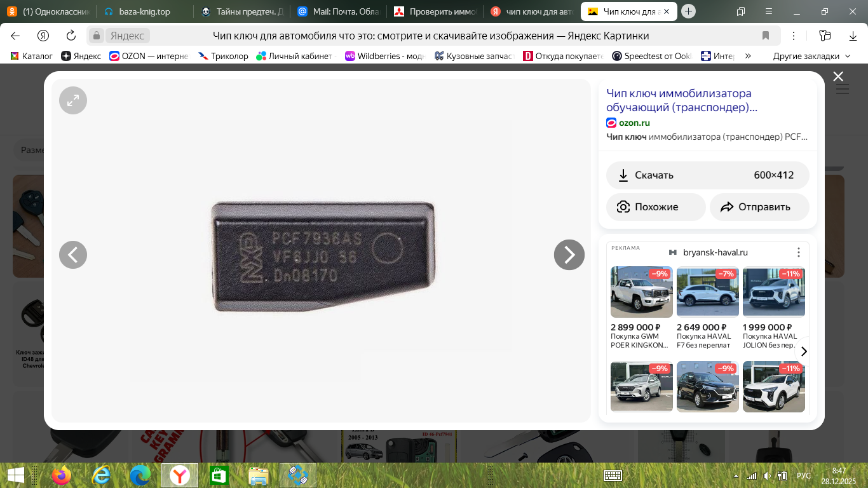The image size is (868, 488).
Task: Open ad options three-dot menu
Action: click(799, 252)
